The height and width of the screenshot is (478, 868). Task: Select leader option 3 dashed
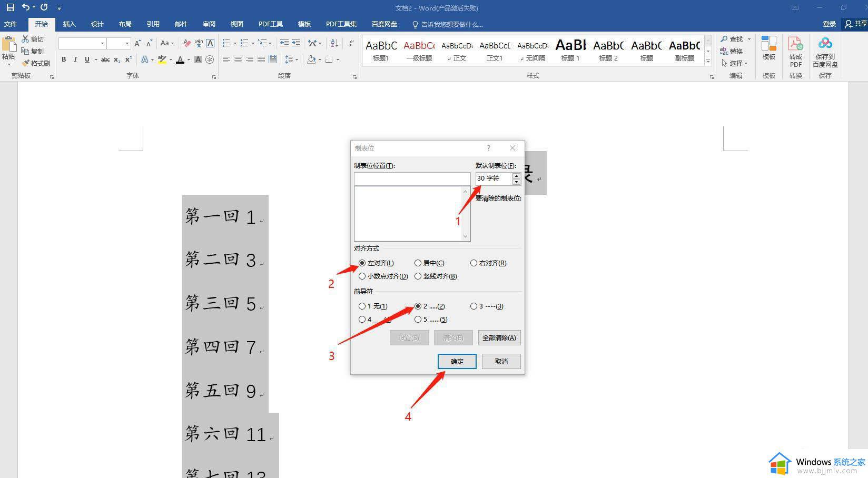[474, 306]
